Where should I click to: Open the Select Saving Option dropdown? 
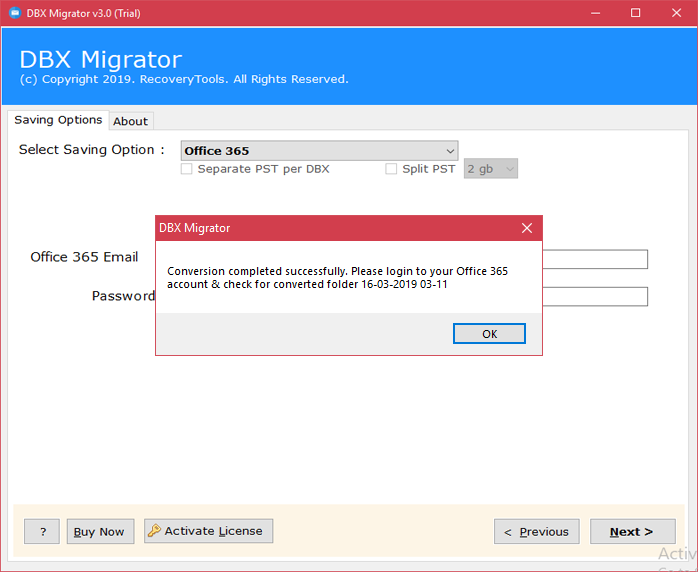point(319,151)
